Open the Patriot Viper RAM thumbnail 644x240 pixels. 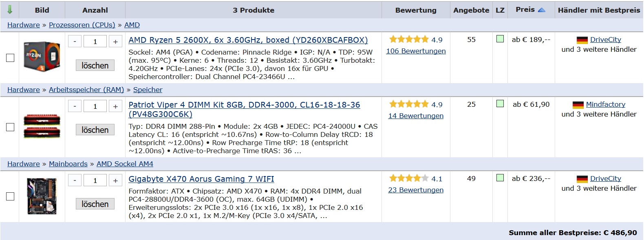42,126
